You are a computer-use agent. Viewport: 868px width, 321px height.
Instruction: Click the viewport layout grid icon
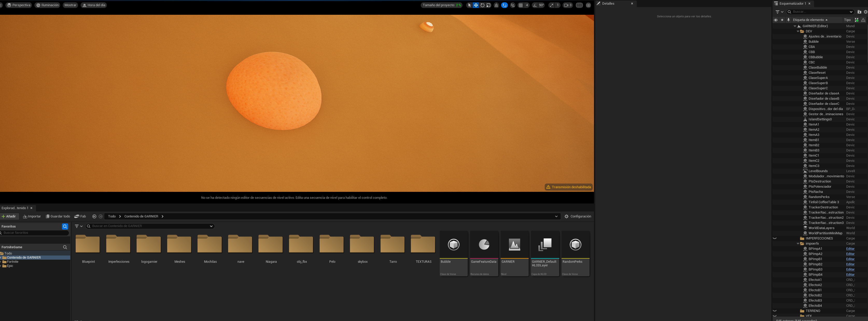tap(588, 5)
